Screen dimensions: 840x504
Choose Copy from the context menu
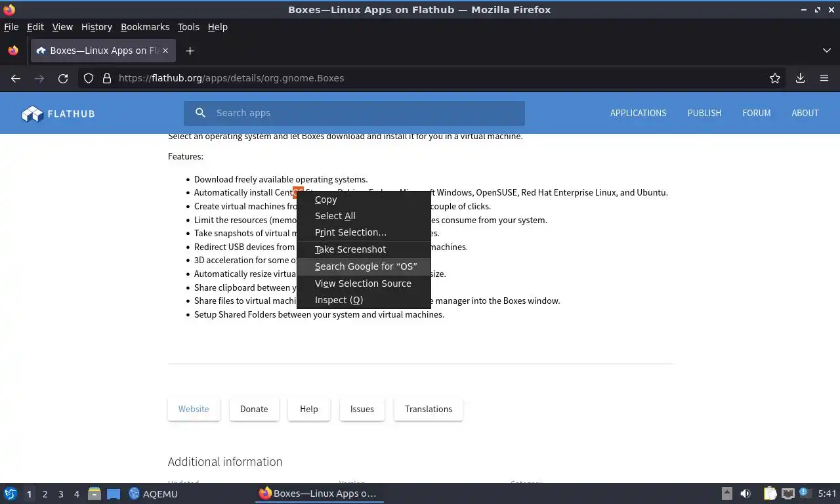click(364, 199)
